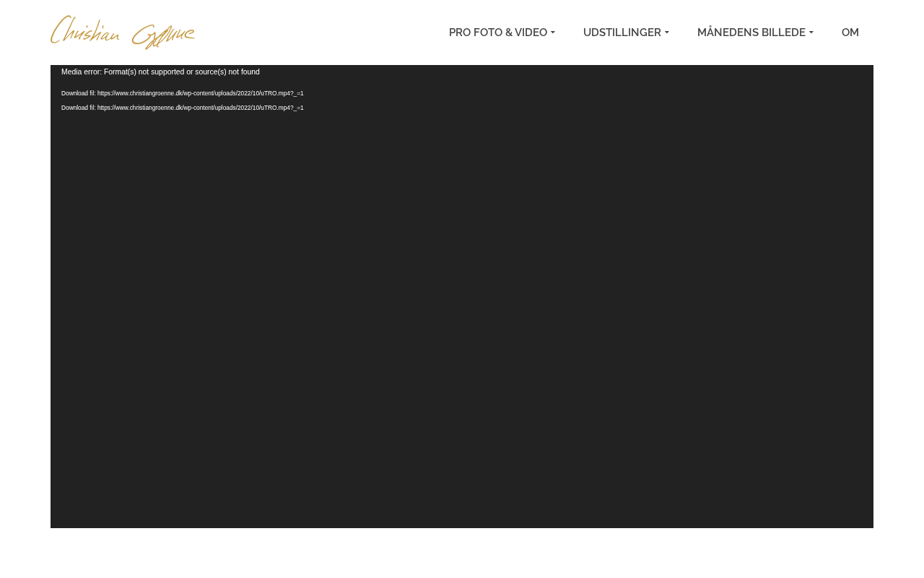
Task: Expand the MÅNEDENS BILLEDE dropdown caret
Action: (811, 33)
